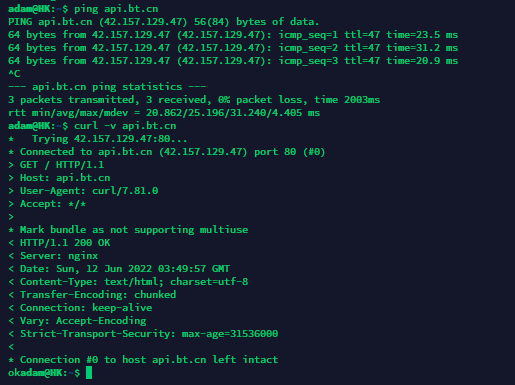Click the 'api.bt.cn ping statistics' heading line
The width and height of the screenshot is (515, 385).
[x=107, y=87]
